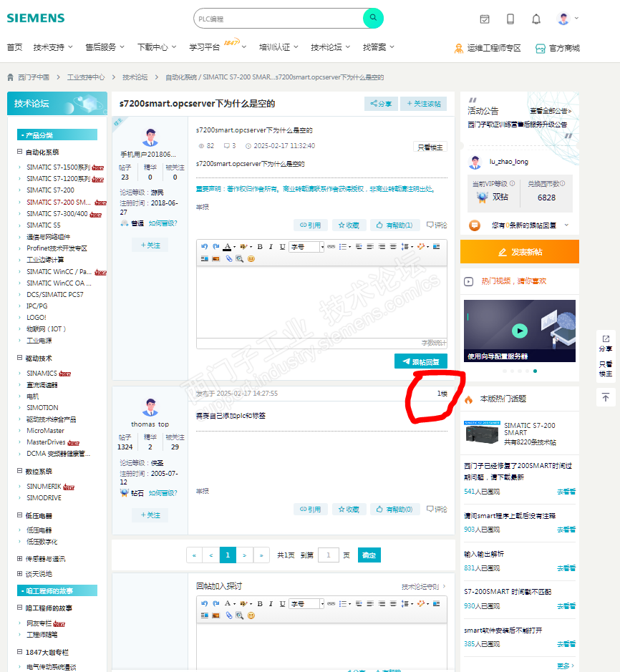Click floating 分享 icon at right edge
This screenshot has width=620, height=672.
(606, 344)
